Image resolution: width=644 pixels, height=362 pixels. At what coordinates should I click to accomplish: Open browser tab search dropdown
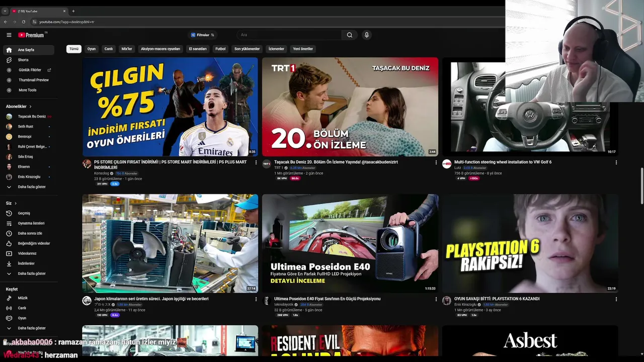tap(5, 11)
